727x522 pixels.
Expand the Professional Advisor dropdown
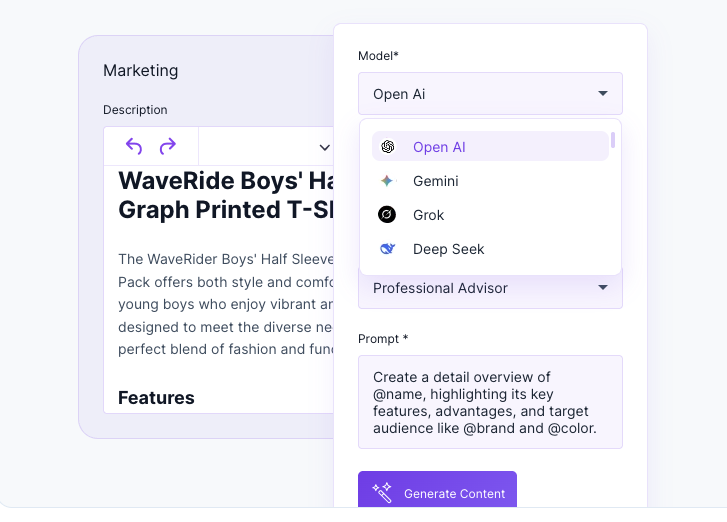[x=490, y=288]
